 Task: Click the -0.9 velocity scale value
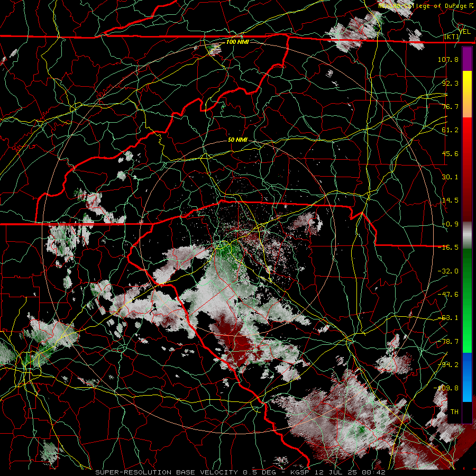tap(450, 224)
